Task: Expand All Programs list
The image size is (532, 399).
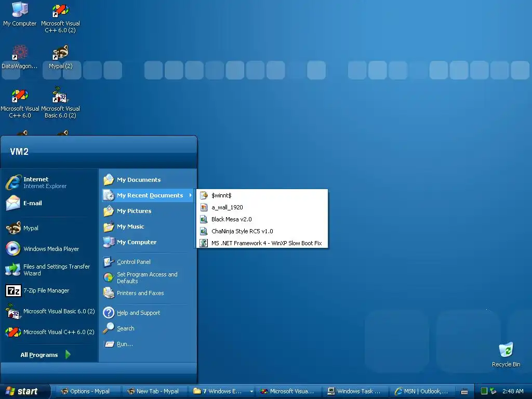Action: pos(46,355)
